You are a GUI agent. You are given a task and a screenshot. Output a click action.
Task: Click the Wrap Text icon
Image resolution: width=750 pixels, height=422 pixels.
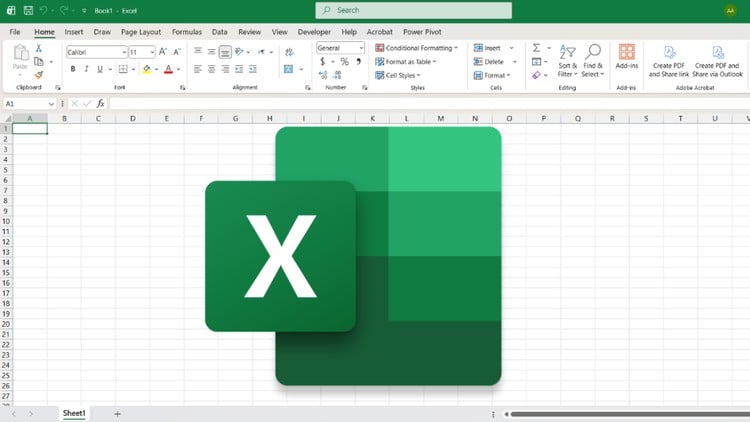(289, 52)
